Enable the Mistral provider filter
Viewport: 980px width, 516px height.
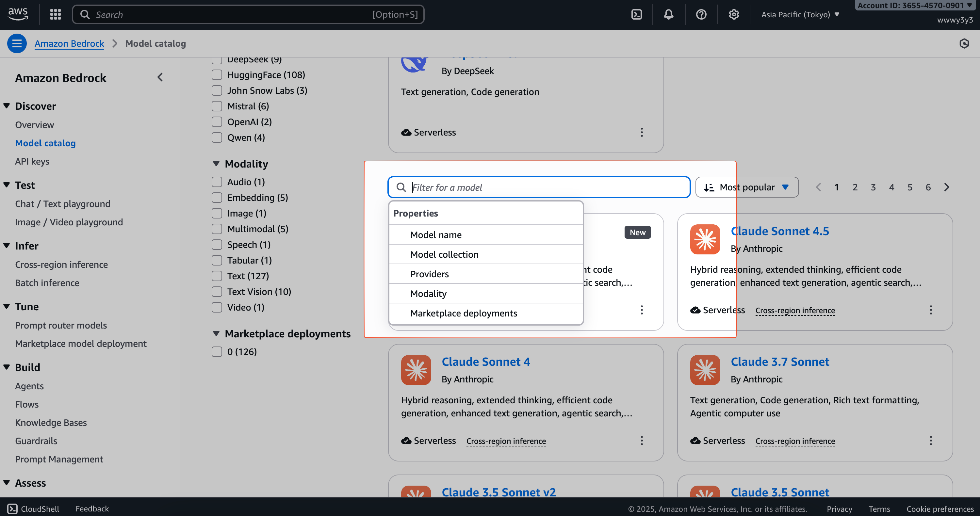(x=217, y=106)
